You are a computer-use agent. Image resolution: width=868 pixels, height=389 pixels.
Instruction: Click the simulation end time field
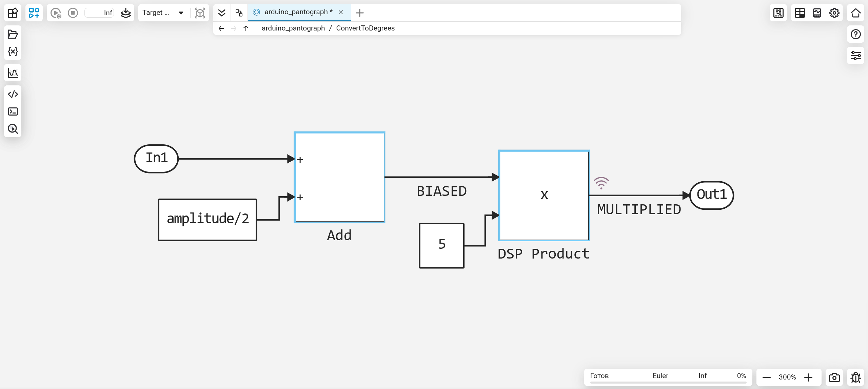[x=99, y=13]
